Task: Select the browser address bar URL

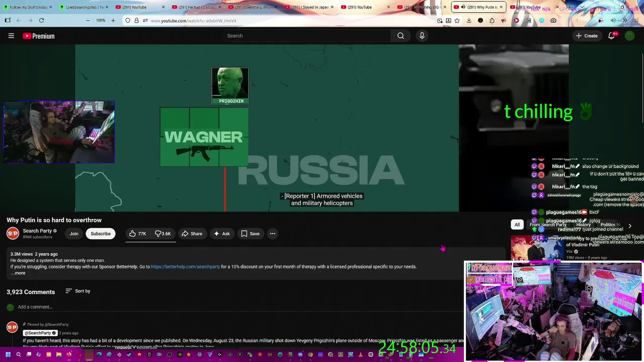Action: point(193,21)
